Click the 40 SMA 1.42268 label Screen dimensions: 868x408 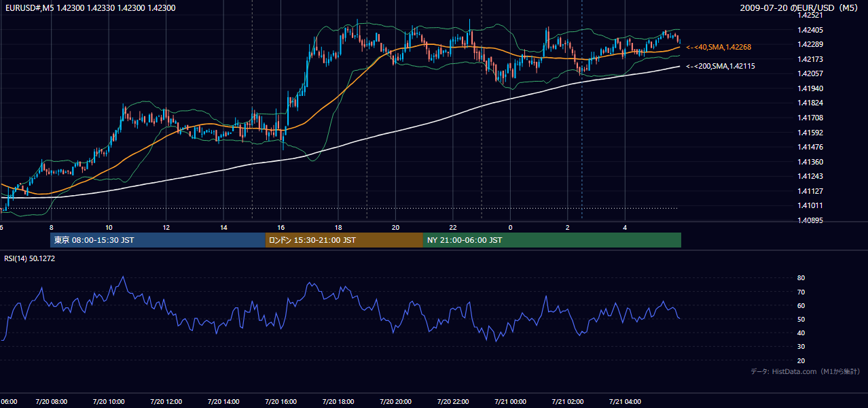tap(719, 47)
